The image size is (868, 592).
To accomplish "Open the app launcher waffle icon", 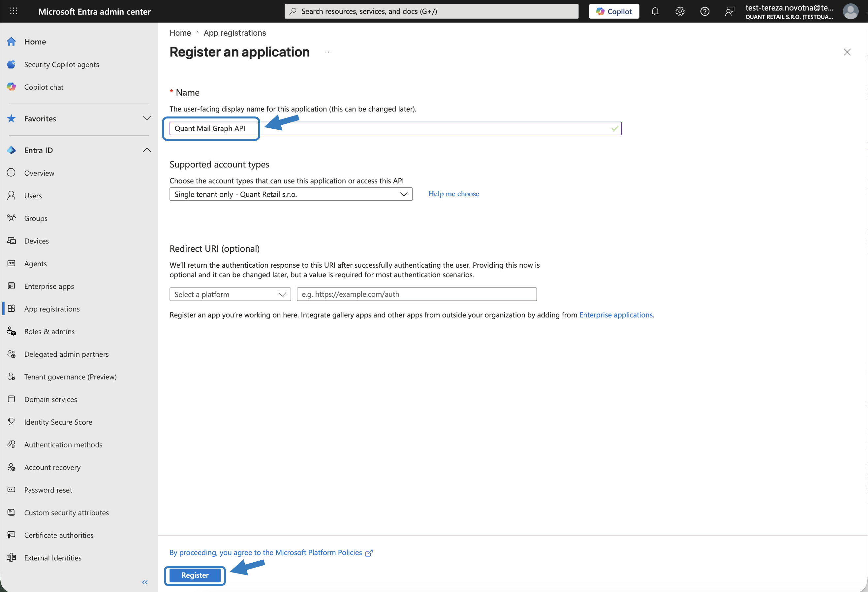I will (x=14, y=11).
